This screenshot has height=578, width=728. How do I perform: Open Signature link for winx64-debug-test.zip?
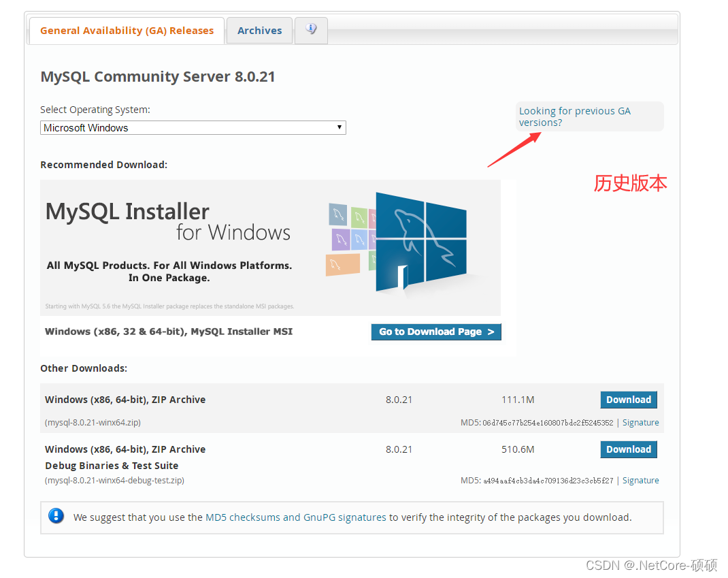click(x=640, y=481)
